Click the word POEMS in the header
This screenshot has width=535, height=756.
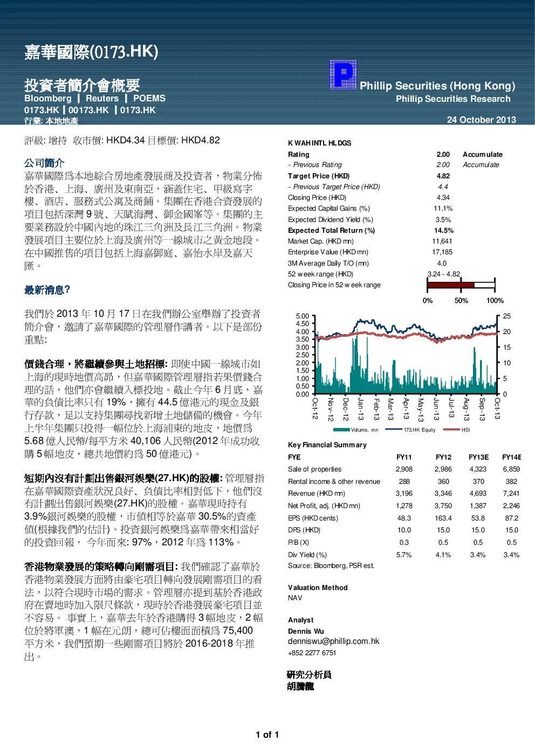[149, 99]
